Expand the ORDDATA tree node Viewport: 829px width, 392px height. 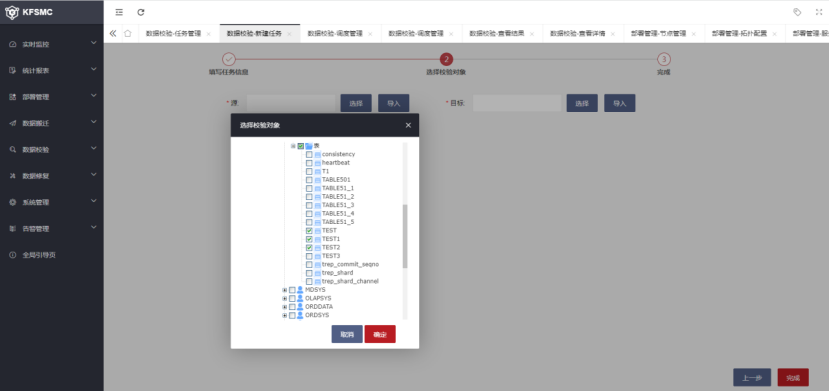(284, 307)
